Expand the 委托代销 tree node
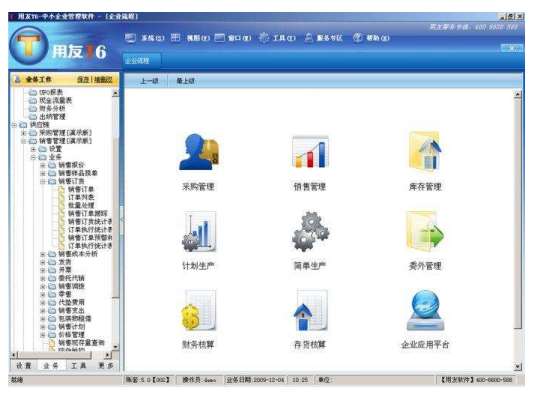The height and width of the screenshot is (403, 537). point(43,278)
